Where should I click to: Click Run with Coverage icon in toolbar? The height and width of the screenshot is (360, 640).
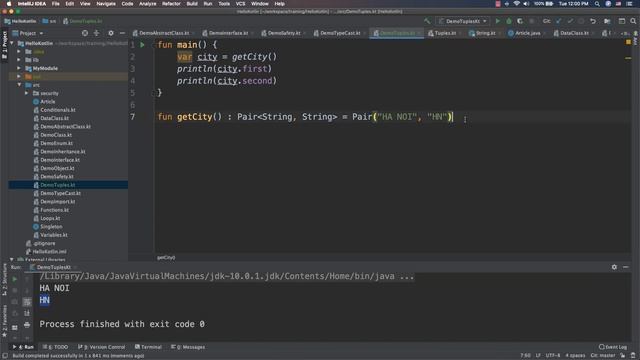point(520,21)
